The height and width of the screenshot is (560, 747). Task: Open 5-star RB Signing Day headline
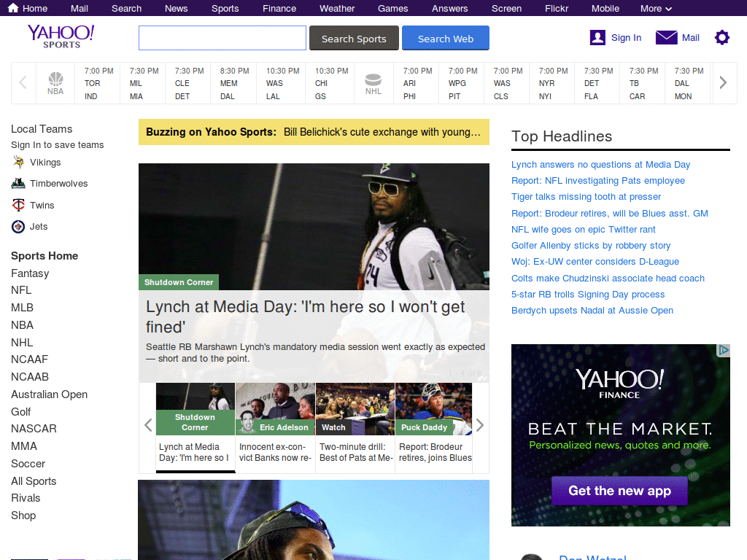(588, 295)
